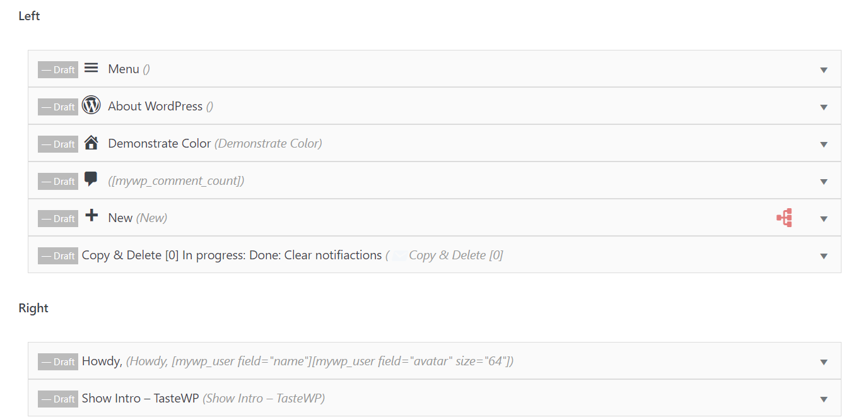The height and width of the screenshot is (417, 868).
Task: Expand the Demonstrate Color row
Action: click(x=823, y=144)
